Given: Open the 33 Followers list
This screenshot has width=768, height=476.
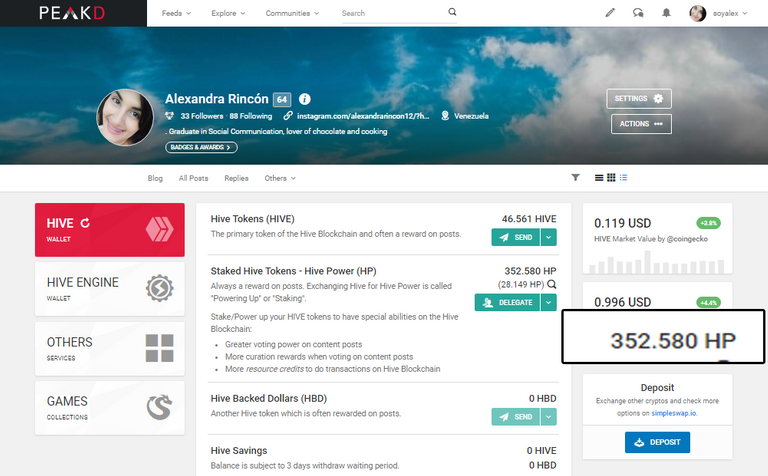Looking at the screenshot, I should (x=201, y=116).
